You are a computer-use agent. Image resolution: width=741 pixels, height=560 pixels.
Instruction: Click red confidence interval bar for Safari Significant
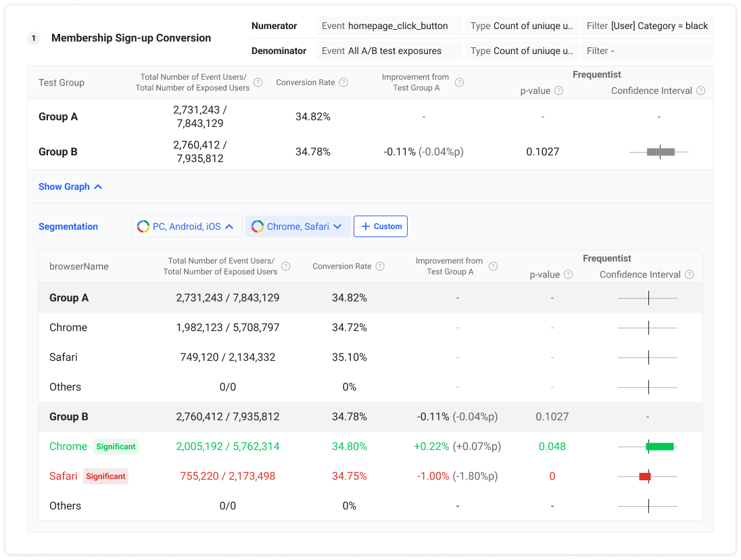pos(645,476)
